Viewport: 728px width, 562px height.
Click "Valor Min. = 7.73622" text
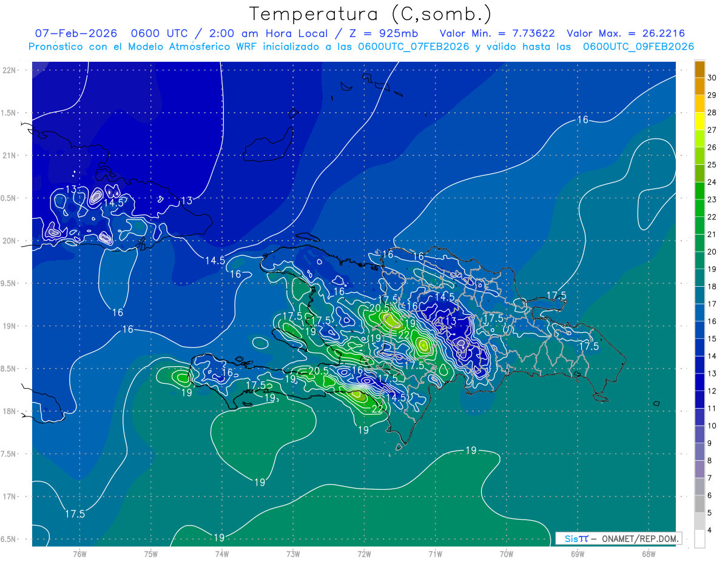pos(497,33)
